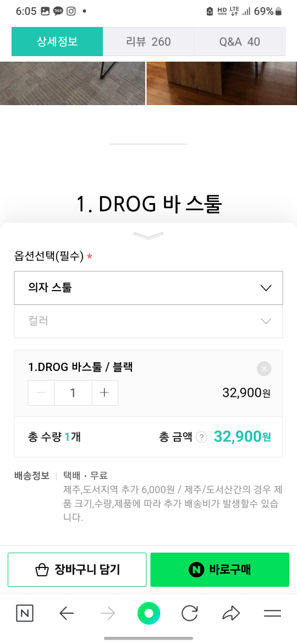Click the quantity input field showing 1
This screenshot has height=644, width=297.
73,392
